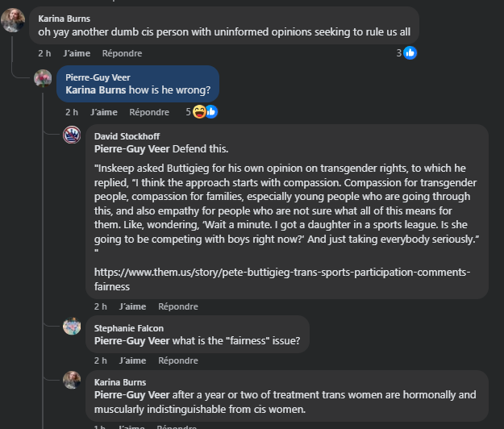504x429 pixels.
Task: Reply to Karina Burns' top comment
Action: (122, 53)
